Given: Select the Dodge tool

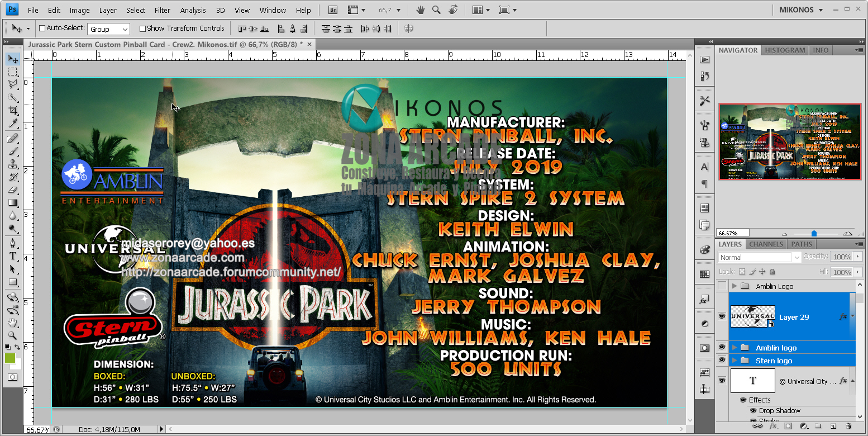Looking at the screenshot, I should coord(13,229).
